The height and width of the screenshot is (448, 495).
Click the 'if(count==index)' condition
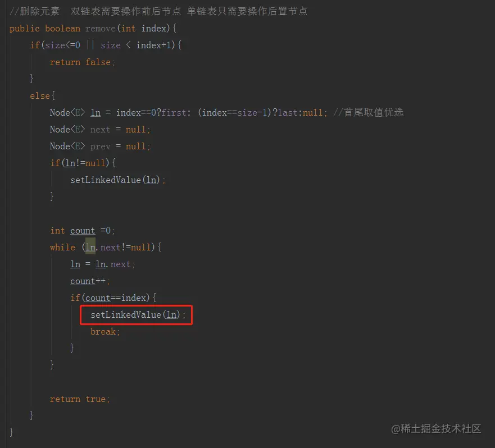113,298
